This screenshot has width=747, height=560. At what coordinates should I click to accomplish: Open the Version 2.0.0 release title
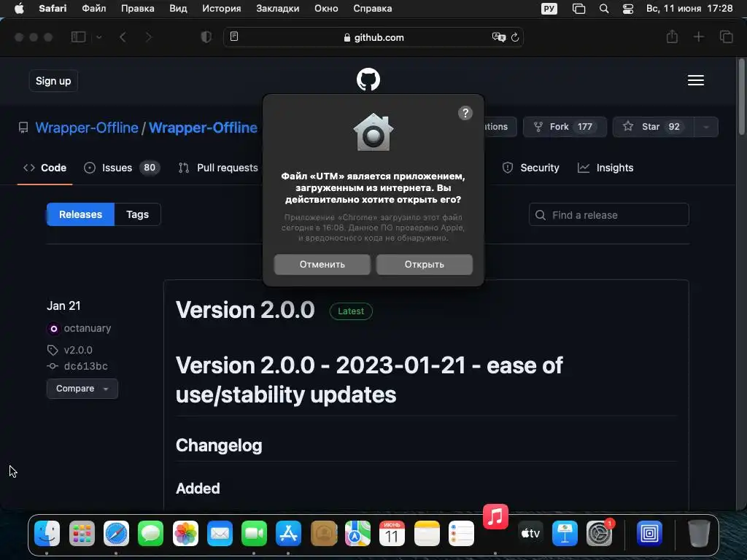click(245, 310)
